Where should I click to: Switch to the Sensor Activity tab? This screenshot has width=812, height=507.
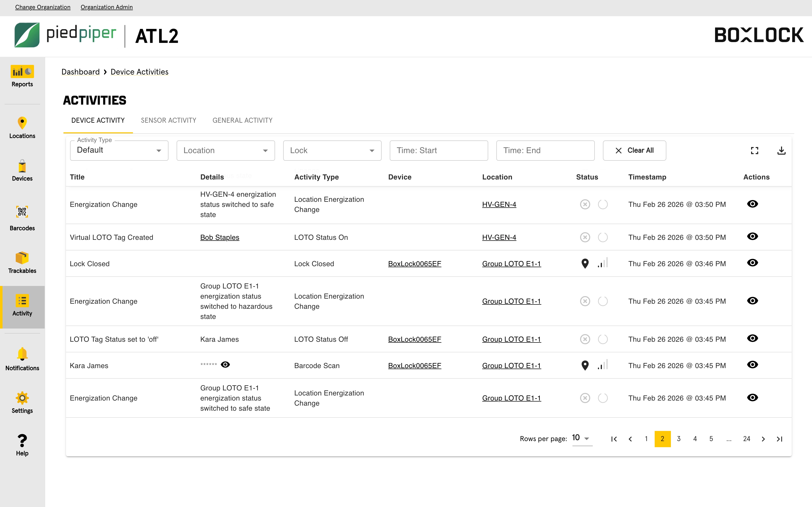coord(168,120)
